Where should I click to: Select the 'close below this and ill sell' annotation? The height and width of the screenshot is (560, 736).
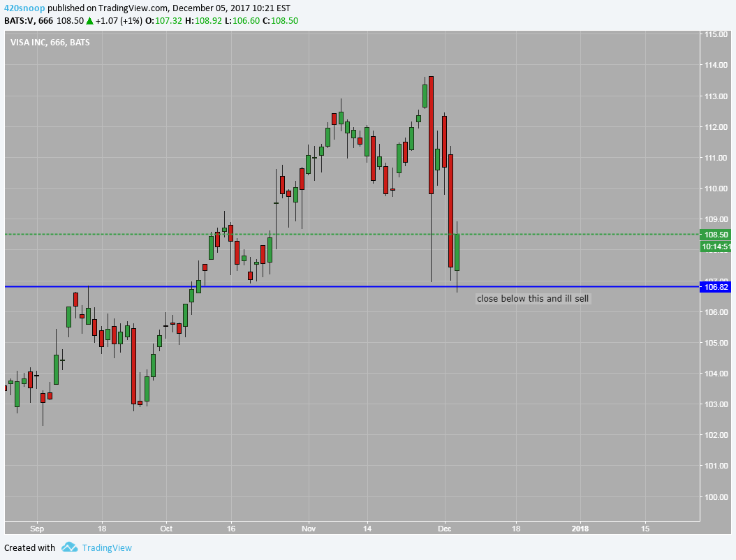click(x=533, y=299)
